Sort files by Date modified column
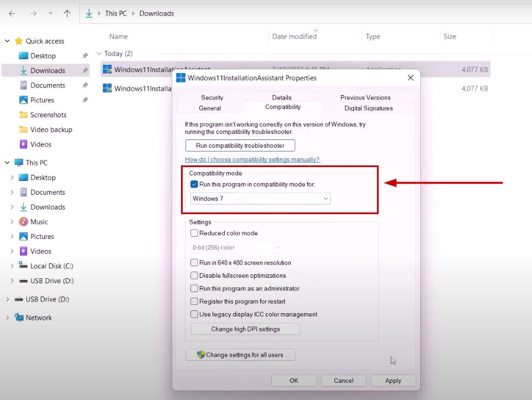This screenshot has height=400, width=532. point(295,37)
